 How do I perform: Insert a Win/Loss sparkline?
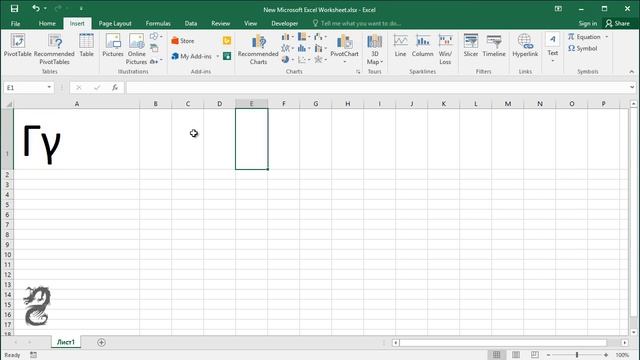[x=445, y=49]
